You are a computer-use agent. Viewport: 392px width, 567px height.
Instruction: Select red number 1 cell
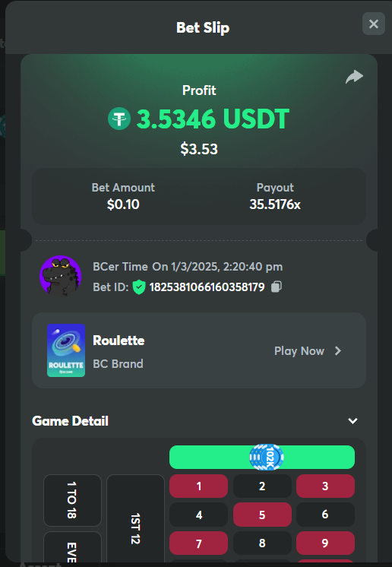click(199, 486)
